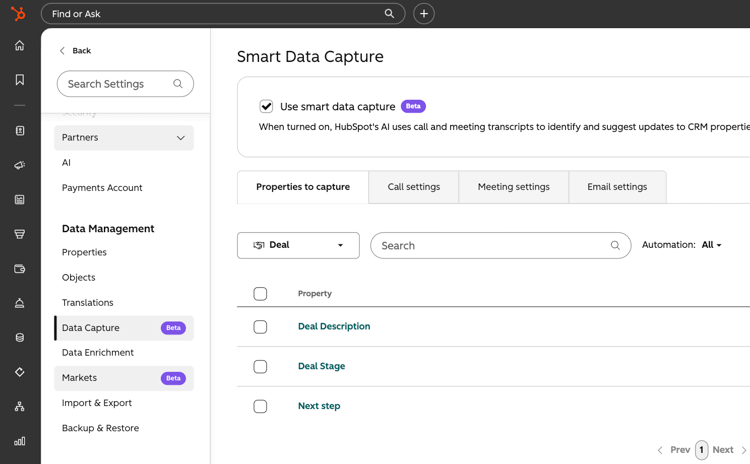Click the magnifier in Find or Ask bar
The image size is (750, 464).
pos(389,13)
